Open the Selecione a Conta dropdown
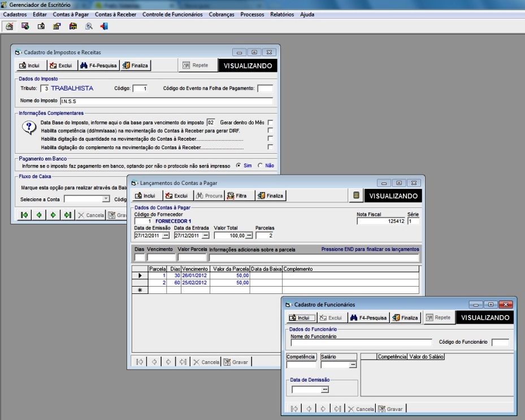Viewport: 525px width, 420px height. 106,199
